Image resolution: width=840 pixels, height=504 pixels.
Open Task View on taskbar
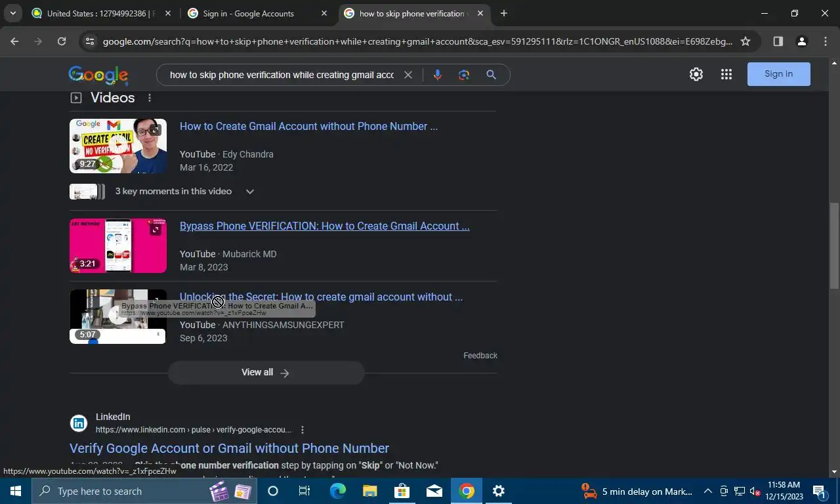[x=304, y=491]
